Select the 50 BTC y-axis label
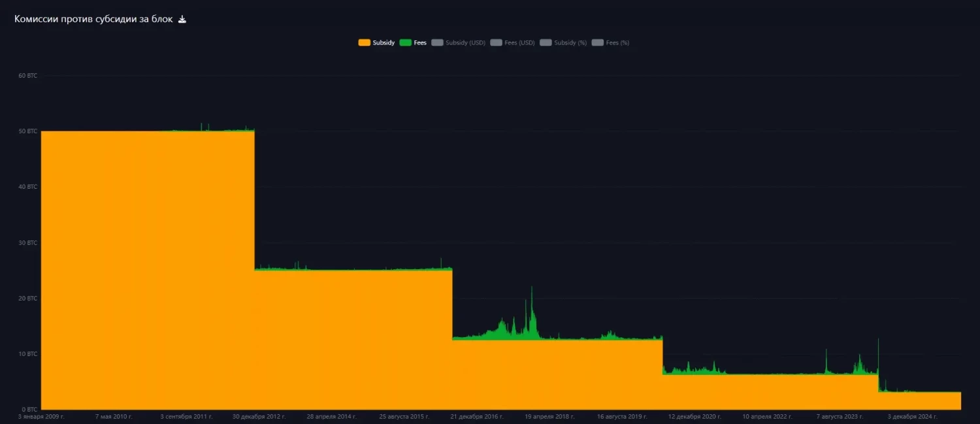Screen dimensions: 980x424 [28, 131]
